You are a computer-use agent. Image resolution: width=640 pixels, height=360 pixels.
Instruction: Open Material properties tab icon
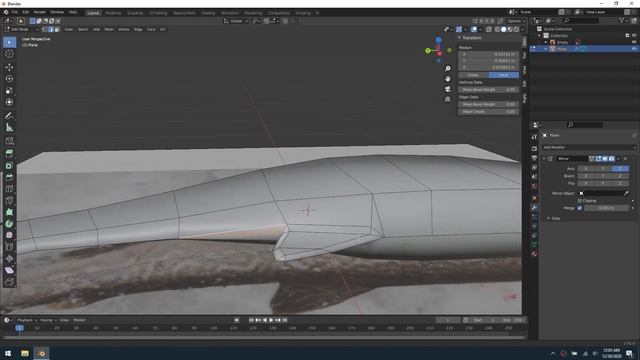coord(534,254)
